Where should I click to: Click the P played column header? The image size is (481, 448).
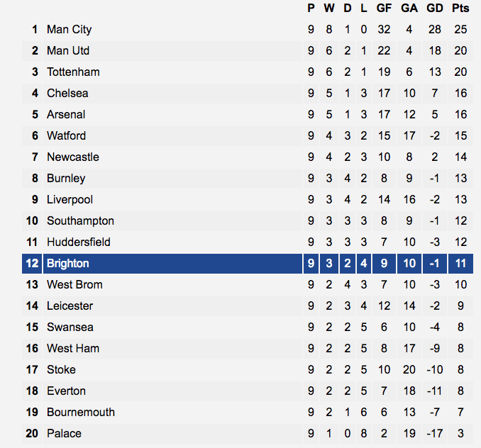pos(311,9)
